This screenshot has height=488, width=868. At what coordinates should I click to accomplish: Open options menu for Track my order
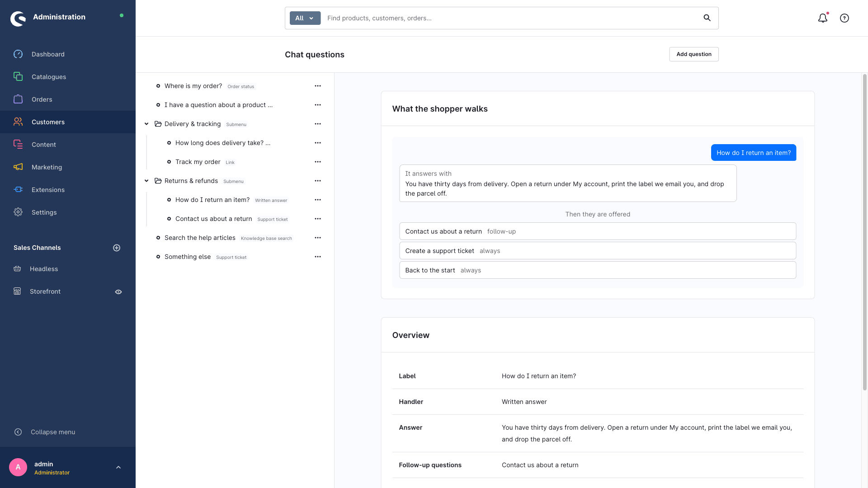coord(318,162)
